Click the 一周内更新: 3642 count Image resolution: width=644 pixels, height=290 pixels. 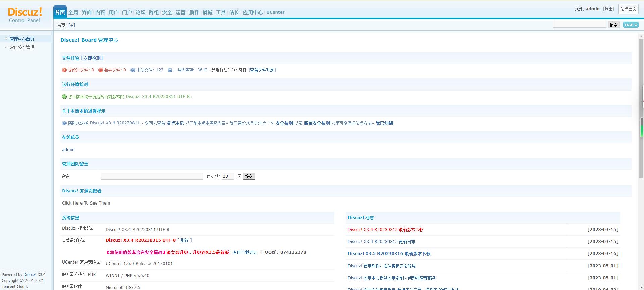191,70
